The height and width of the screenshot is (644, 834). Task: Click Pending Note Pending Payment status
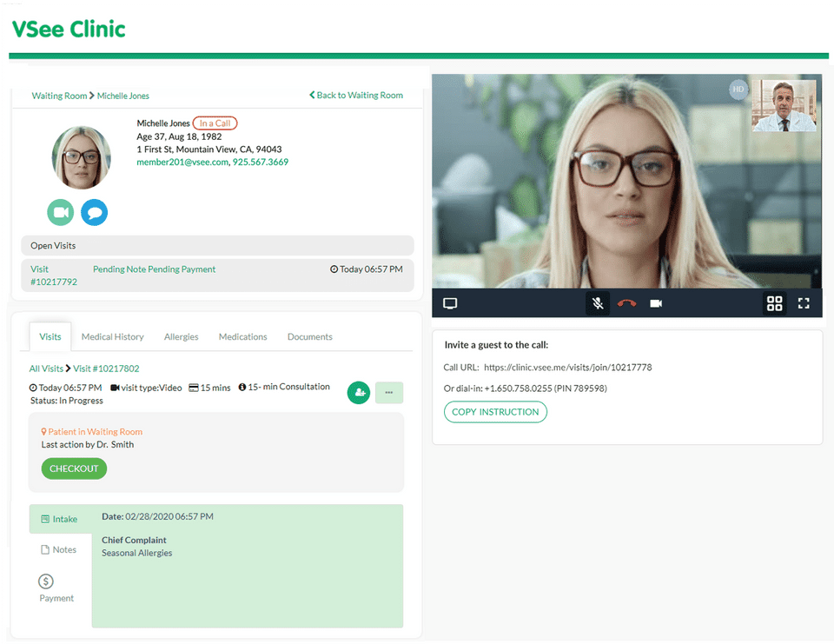(x=155, y=269)
